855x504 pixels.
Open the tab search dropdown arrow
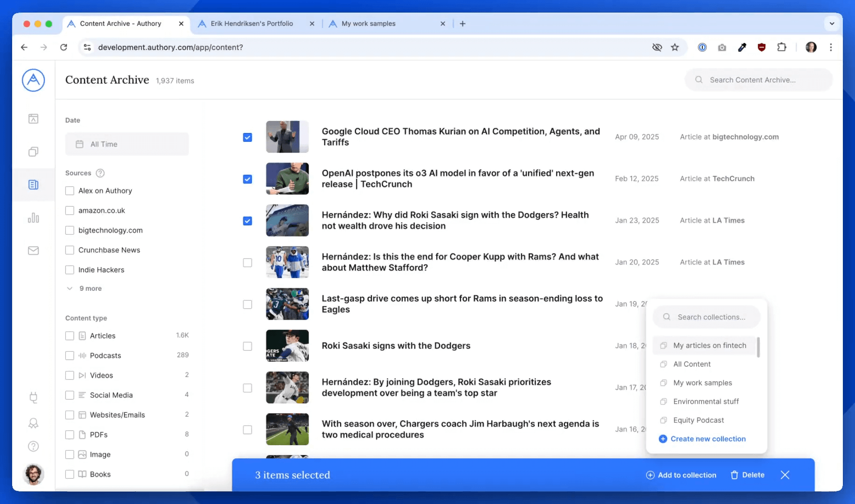832,24
